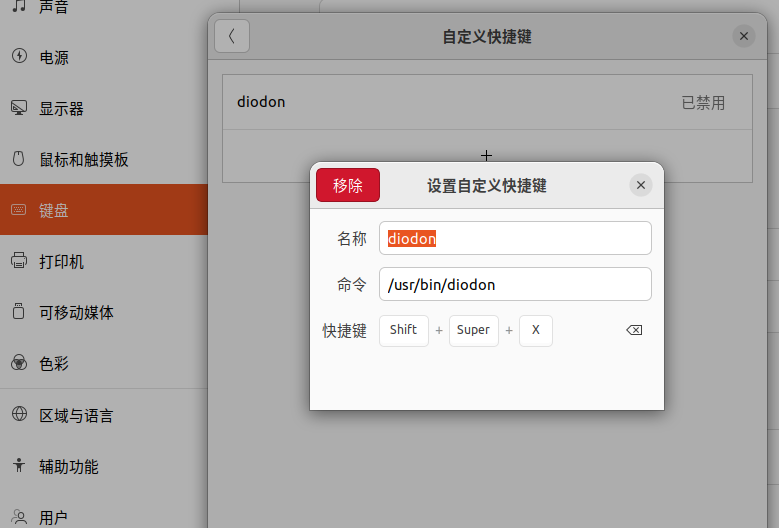This screenshot has height=528, width=779.
Task: Click the 快捷键 label
Action: (344, 331)
